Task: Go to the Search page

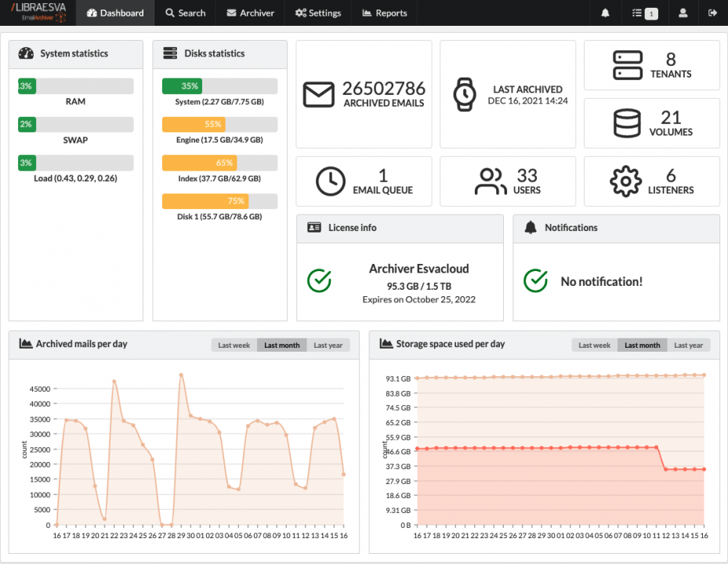Action: tap(185, 13)
